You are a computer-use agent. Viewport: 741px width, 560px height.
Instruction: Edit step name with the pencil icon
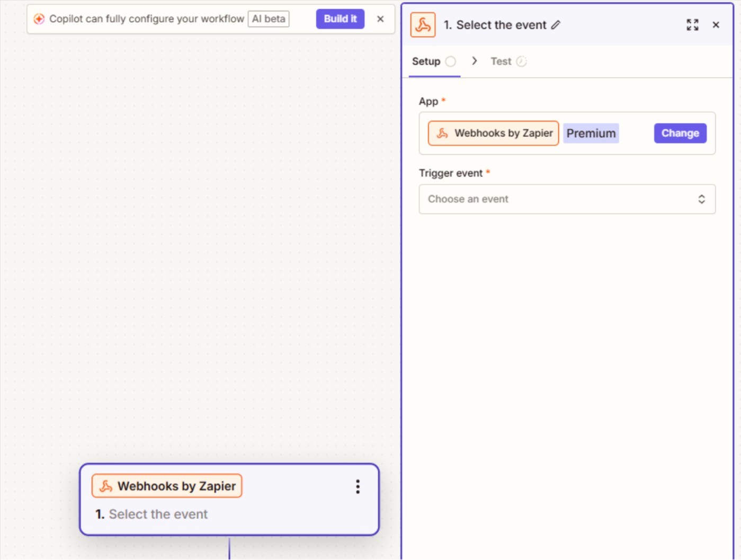click(x=556, y=25)
